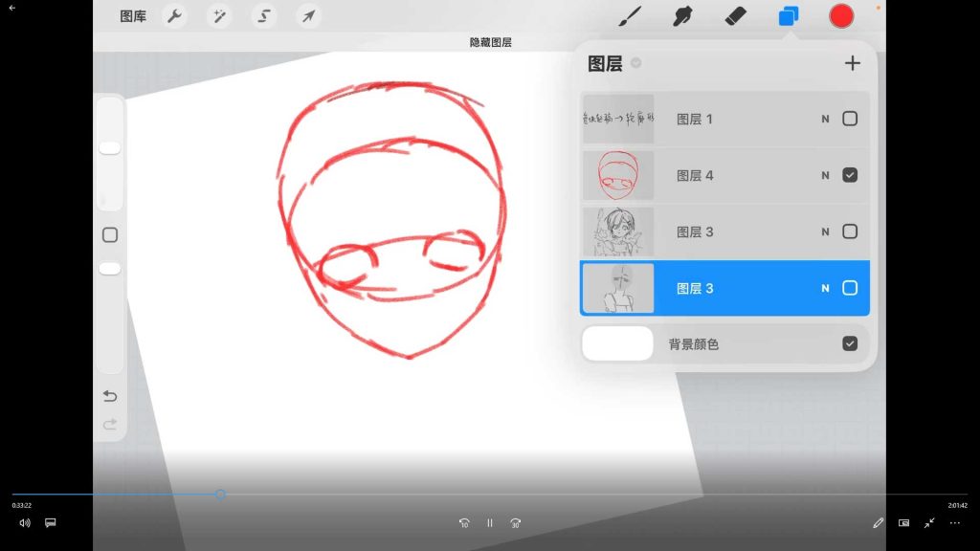
Task: Skip forward 30 seconds
Action: coord(516,523)
